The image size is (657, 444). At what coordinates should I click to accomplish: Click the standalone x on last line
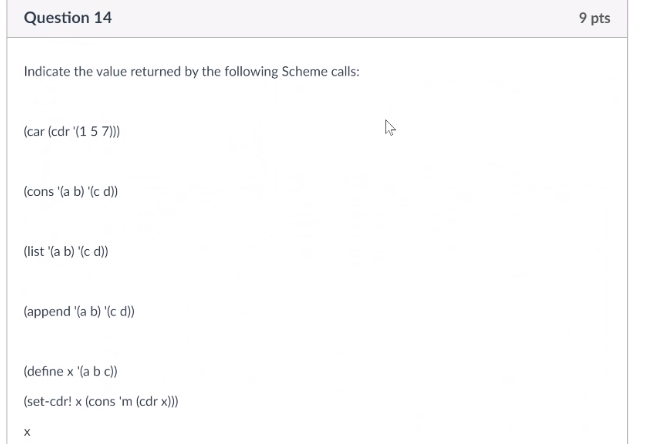[27, 432]
